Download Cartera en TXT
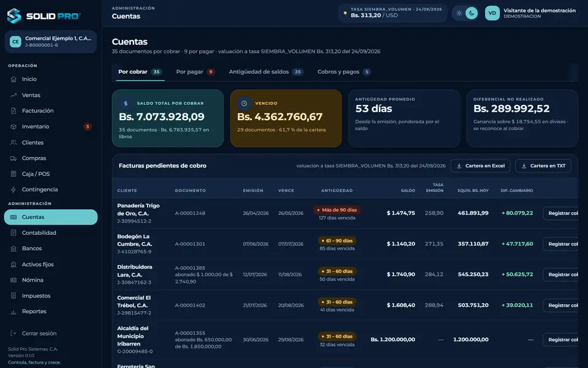Image resolution: width=588 pixels, height=368 pixels. pyautogui.click(x=543, y=166)
